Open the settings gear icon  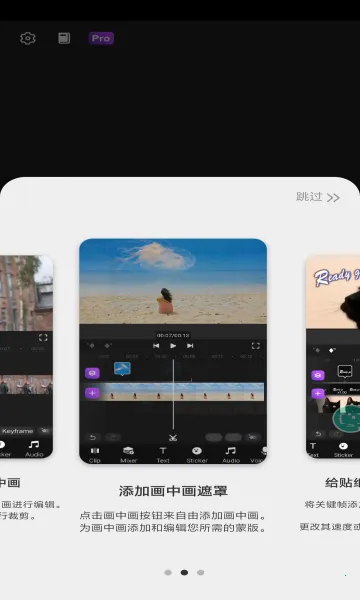(28, 38)
